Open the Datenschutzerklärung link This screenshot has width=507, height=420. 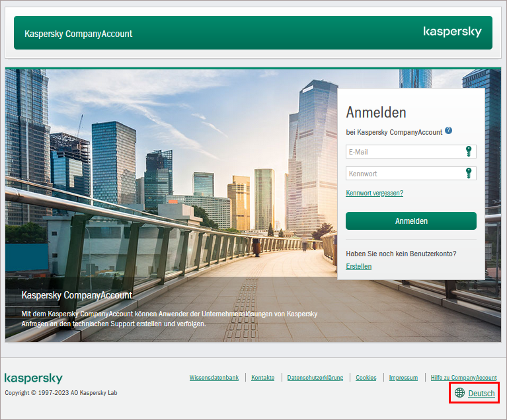[x=315, y=377]
